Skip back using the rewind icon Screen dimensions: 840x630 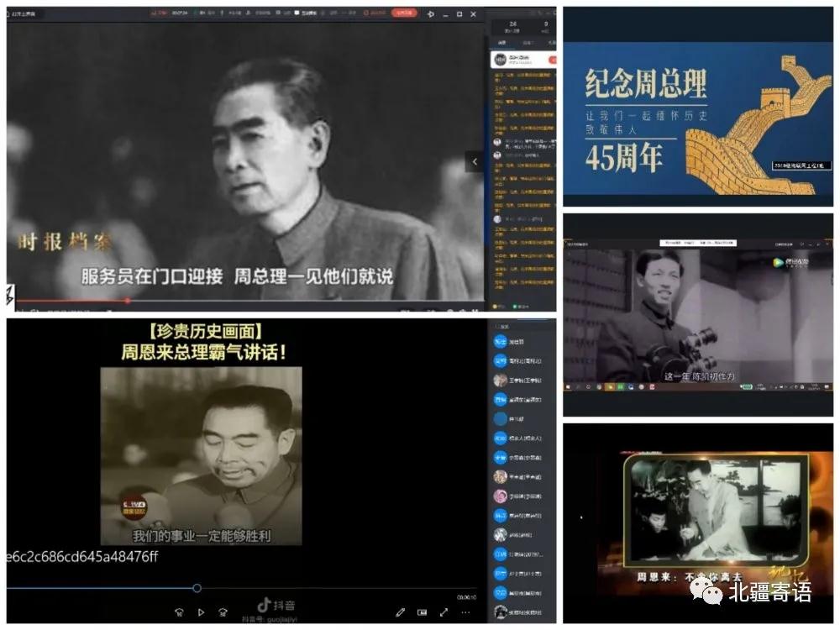point(179,612)
